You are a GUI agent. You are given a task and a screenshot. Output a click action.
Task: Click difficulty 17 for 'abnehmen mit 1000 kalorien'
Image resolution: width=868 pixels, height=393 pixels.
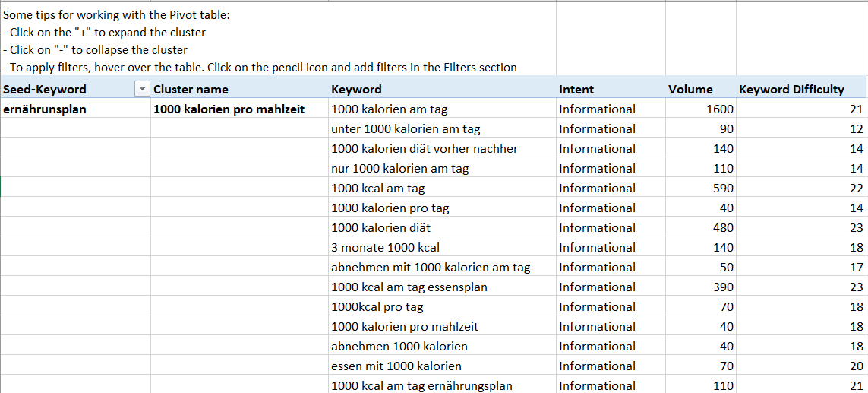point(802,268)
